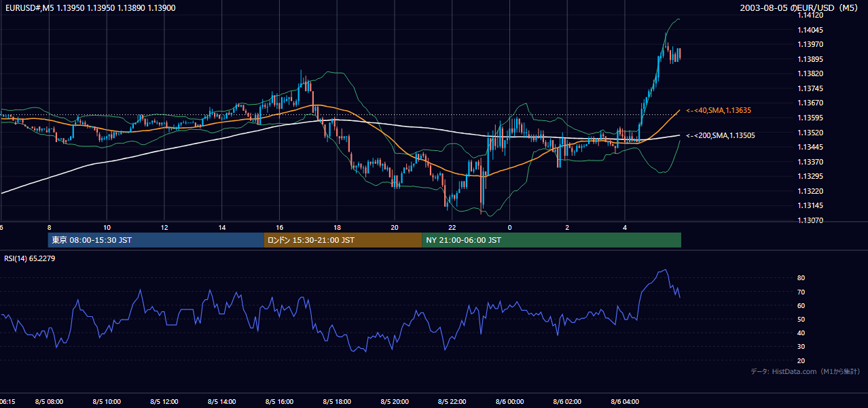Click the 8/5 08:00 time axis label
The image size is (868, 408).
tap(50, 401)
